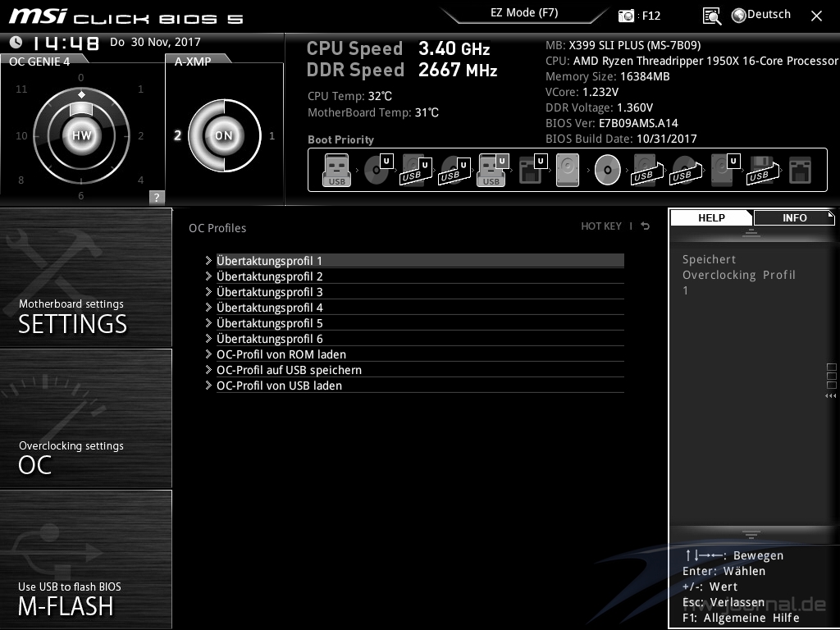
Task: Select the USB stick boot icon with U badge
Action: tap(493, 171)
